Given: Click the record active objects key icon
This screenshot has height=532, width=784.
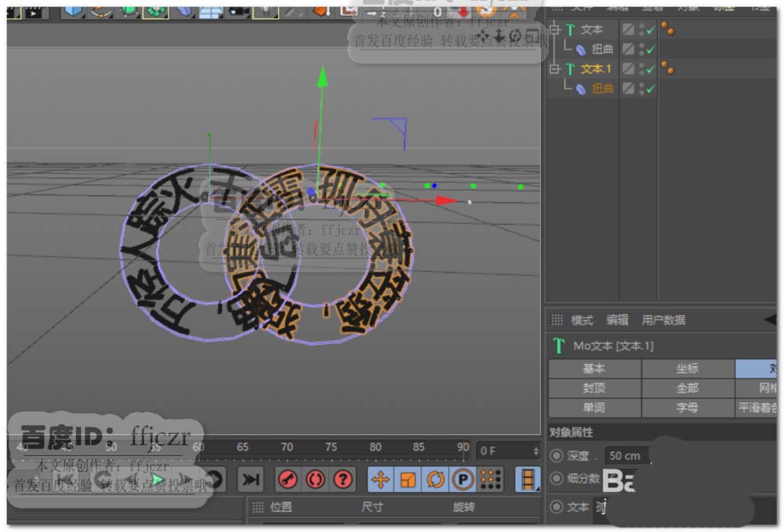Looking at the screenshot, I should (289, 479).
